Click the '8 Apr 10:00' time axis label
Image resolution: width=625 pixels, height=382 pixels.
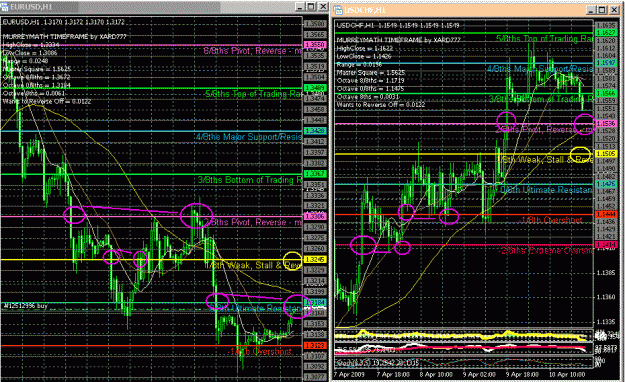click(x=436, y=374)
